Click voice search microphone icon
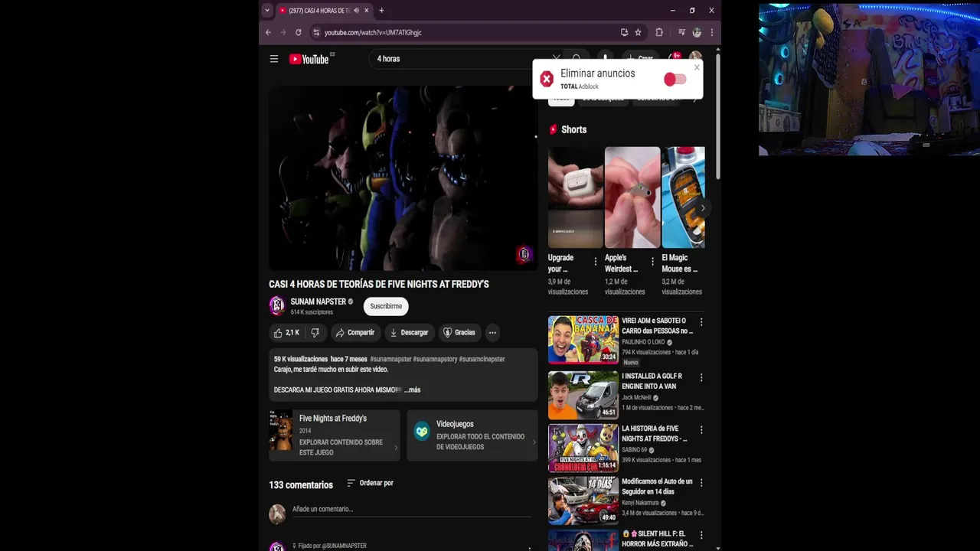 tap(605, 58)
